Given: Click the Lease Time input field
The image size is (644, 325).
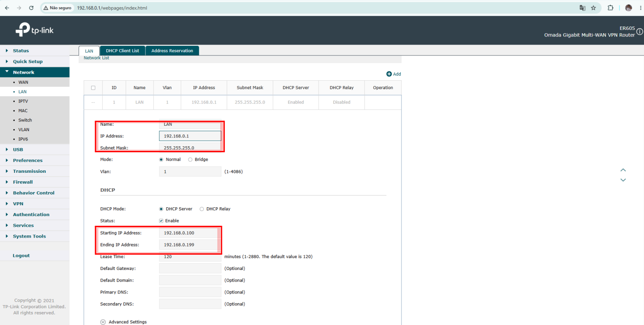Looking at the screenshot, I should tap(190, 256).
